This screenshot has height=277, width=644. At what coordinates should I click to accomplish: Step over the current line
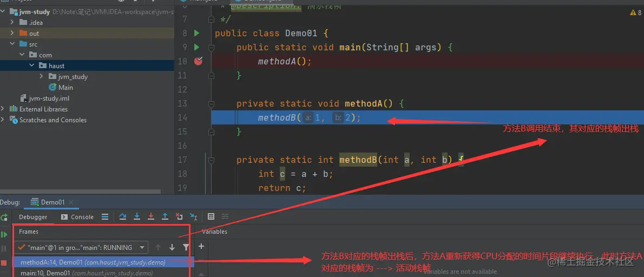[123, 216]
